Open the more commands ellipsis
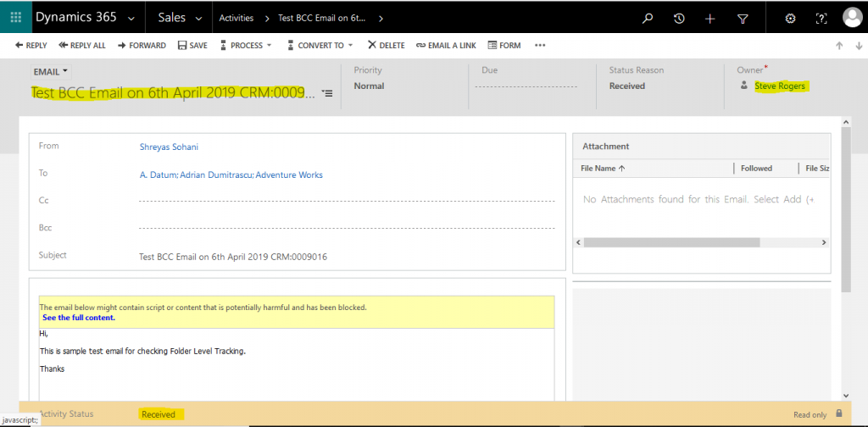Screen dimensions: 868x427 point(540,46)
